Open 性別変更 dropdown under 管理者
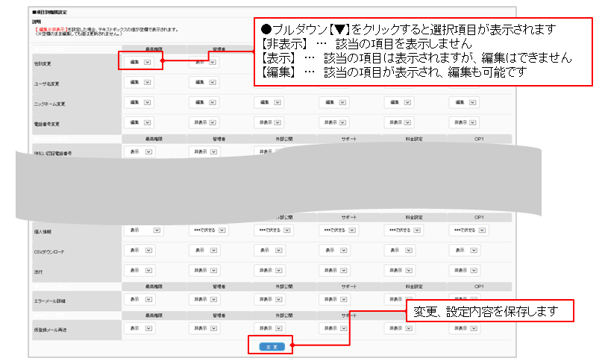This screenshot has width=605, height=364. pos(213,63)
